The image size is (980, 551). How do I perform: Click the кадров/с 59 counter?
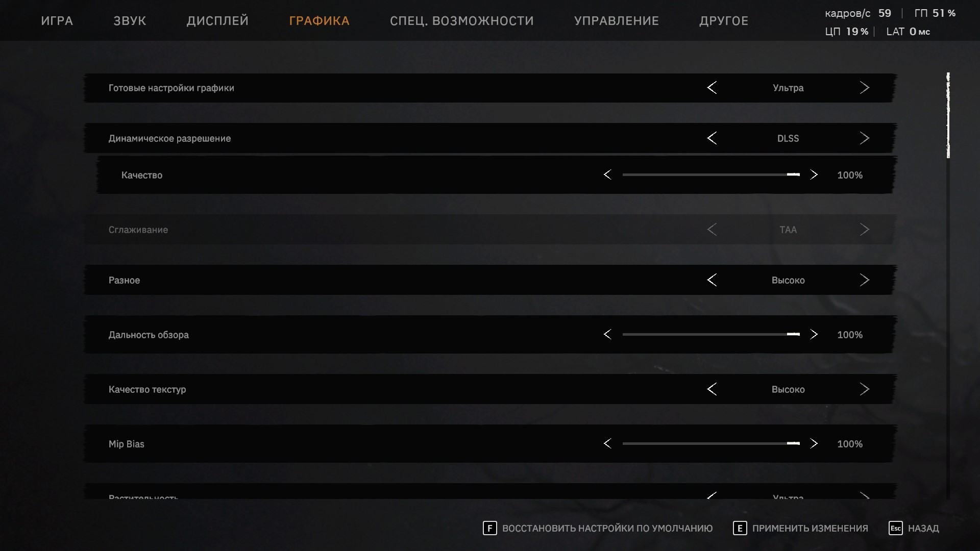(858, 13)
